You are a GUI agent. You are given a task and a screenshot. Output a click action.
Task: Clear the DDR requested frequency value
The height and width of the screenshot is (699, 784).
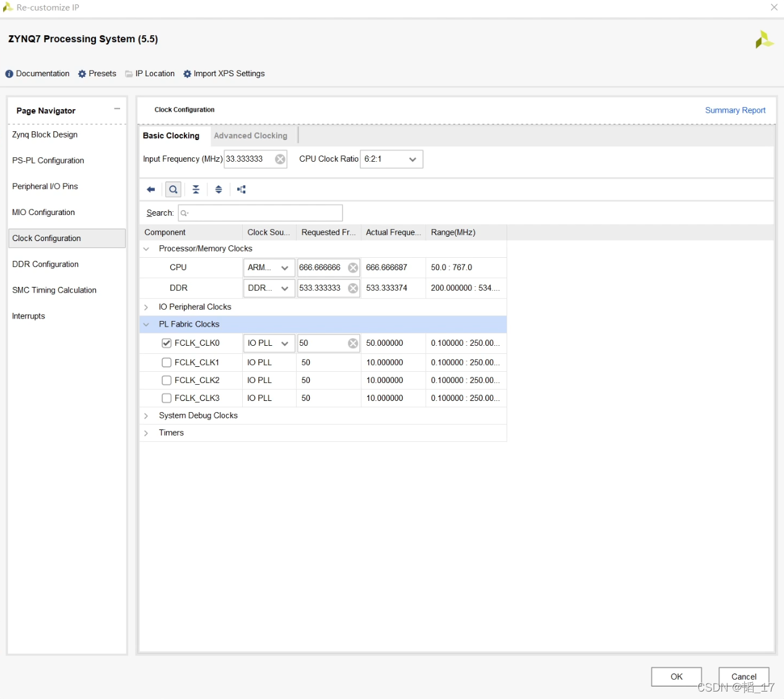click(x=353, y=288)
